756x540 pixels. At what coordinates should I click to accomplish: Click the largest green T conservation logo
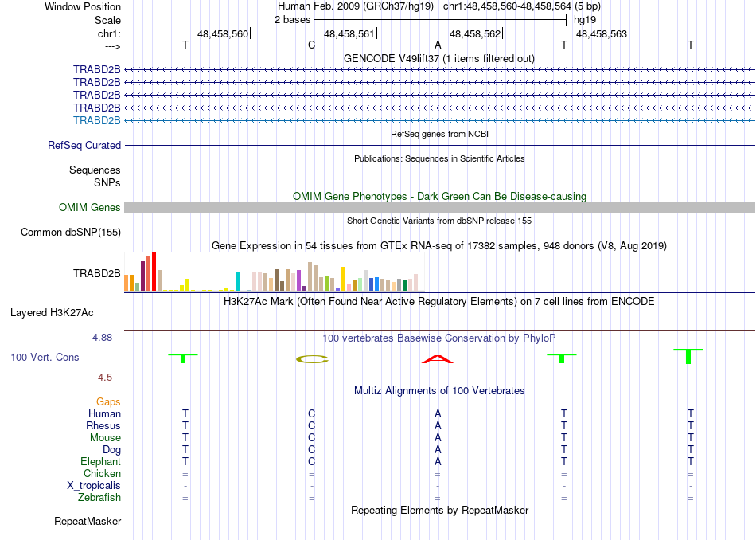click(x=688, y=356)
